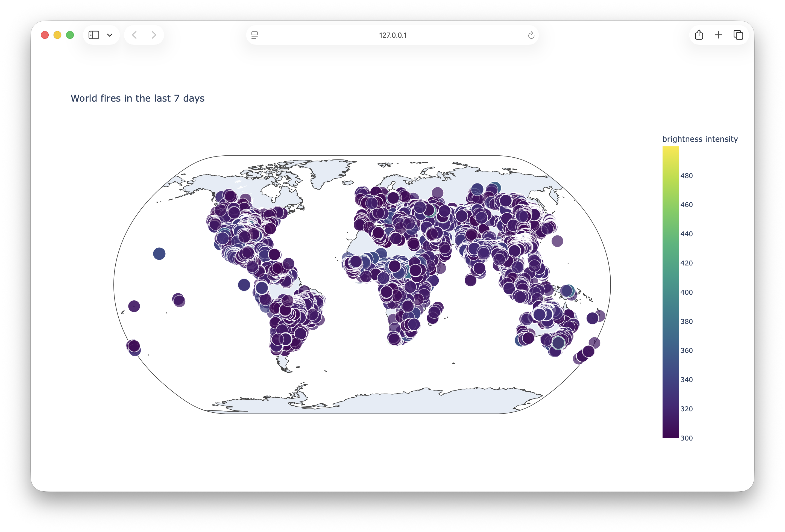Click the reader view icon in the address bar
Image resolution: width=785 pixels, height=532 pixels.
pos(254,35)
